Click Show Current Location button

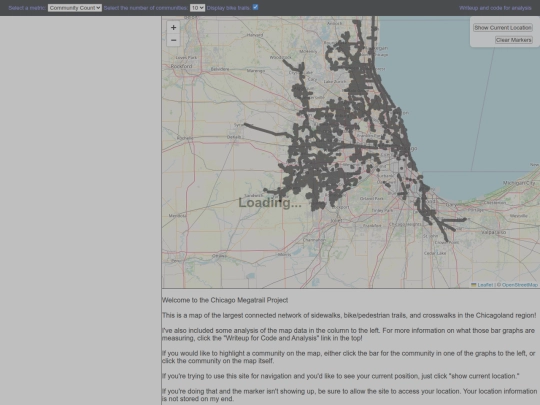point(503,28)
